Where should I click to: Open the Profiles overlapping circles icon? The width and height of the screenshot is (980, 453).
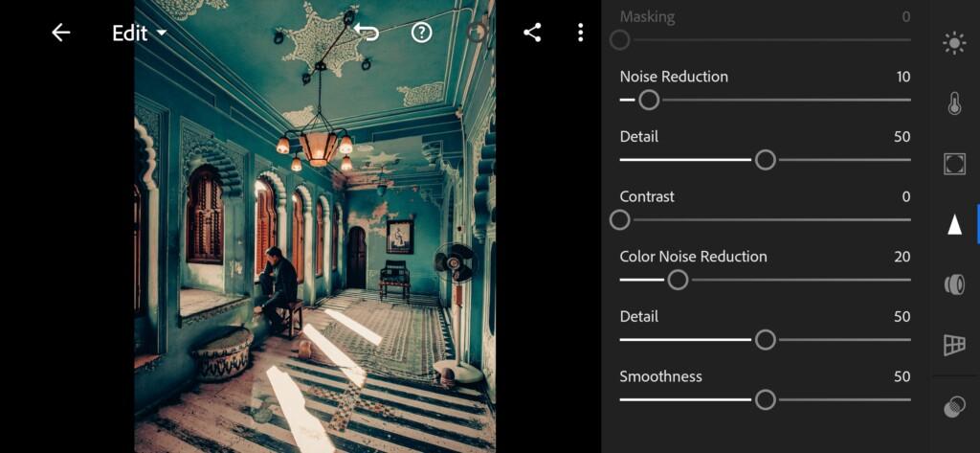click(954, 407)
